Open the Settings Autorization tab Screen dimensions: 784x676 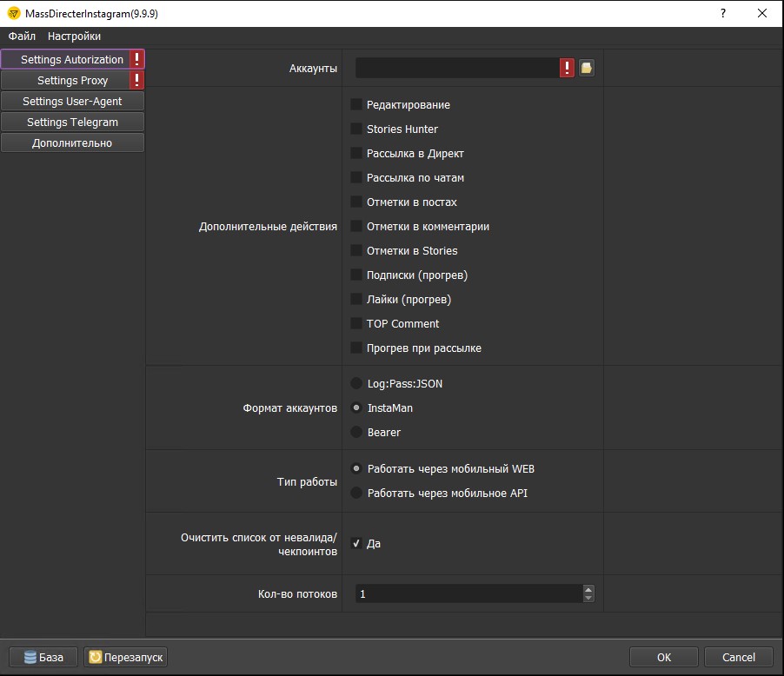click(72, 59)
